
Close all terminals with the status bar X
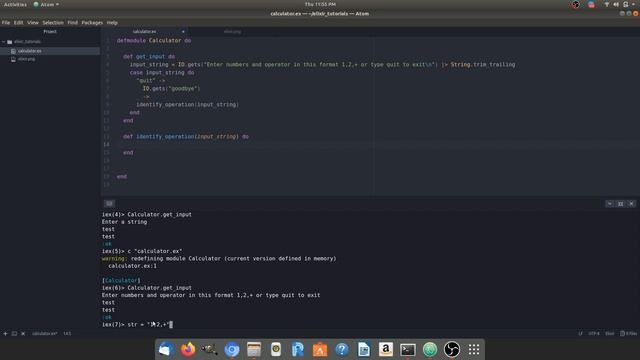(x=23, y=333)
